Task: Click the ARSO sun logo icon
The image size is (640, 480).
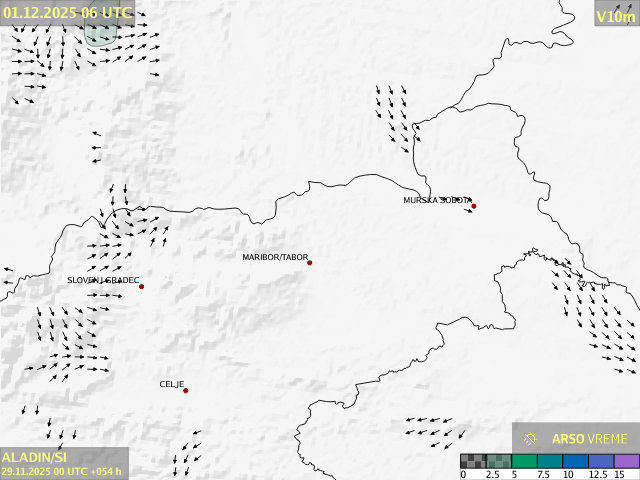Action: [x=531, y=439]
